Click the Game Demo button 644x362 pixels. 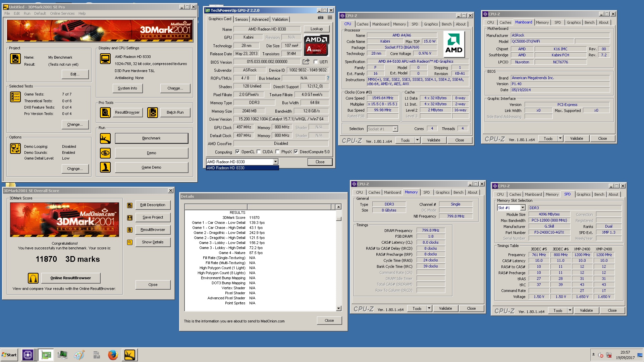click(151, 167)
